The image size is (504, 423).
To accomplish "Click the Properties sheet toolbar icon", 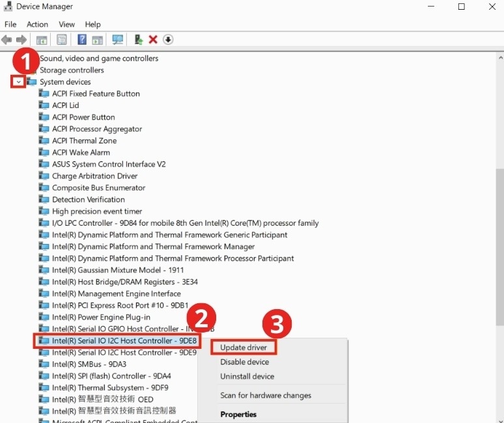I will (x=61, y=40).
